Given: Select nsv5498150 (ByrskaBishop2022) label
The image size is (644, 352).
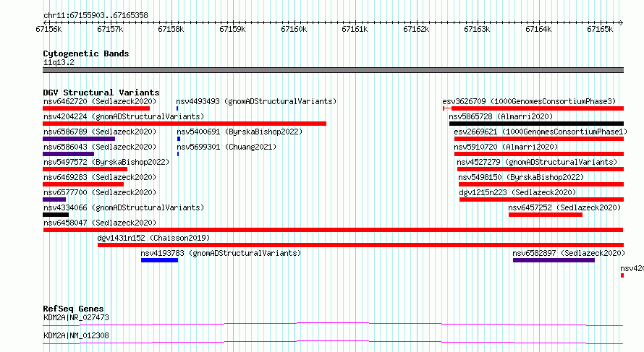Looking at the screenshot, I should (521, 177).
